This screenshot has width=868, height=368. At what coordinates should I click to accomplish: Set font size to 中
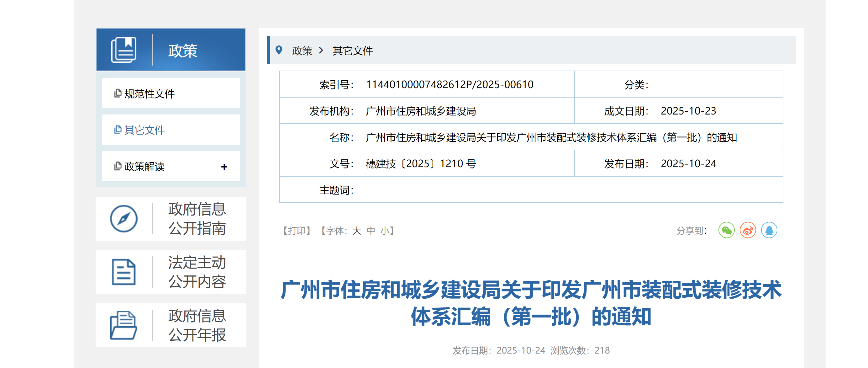pyautogui.click(x=371, y=231)
